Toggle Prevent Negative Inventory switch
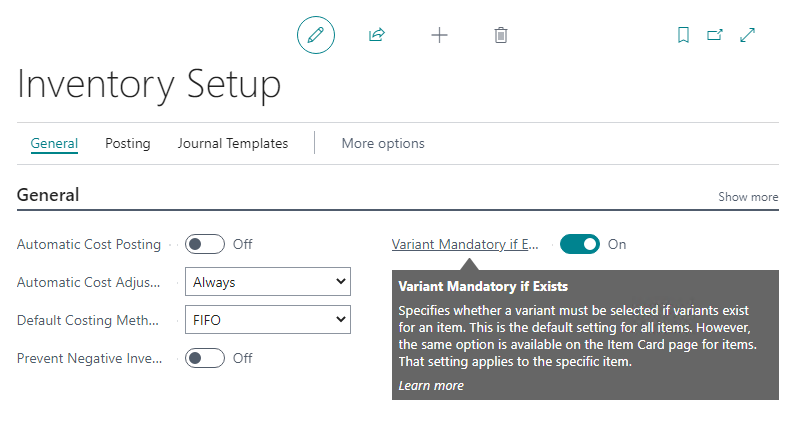This screenshot has height=426, width=799. pos(205,358)
